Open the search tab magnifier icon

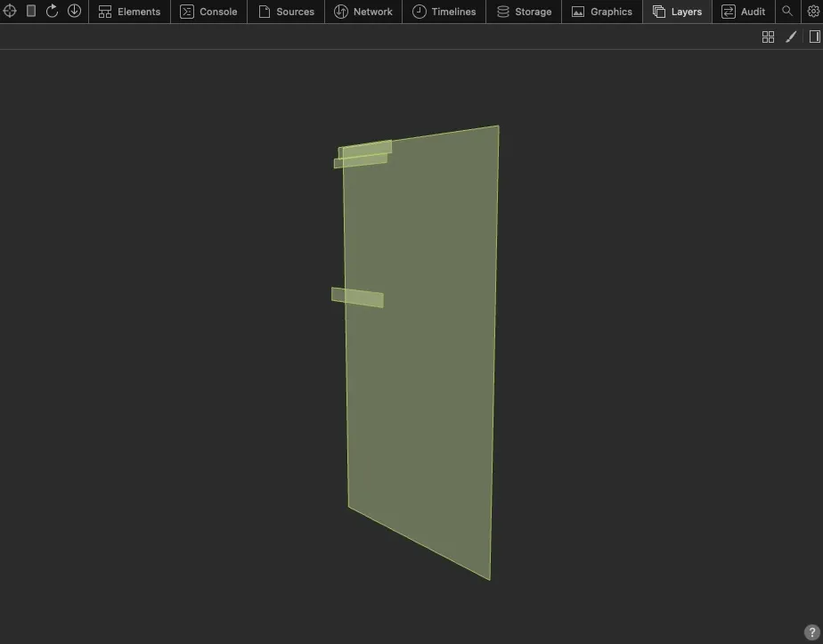pos(786,11)
